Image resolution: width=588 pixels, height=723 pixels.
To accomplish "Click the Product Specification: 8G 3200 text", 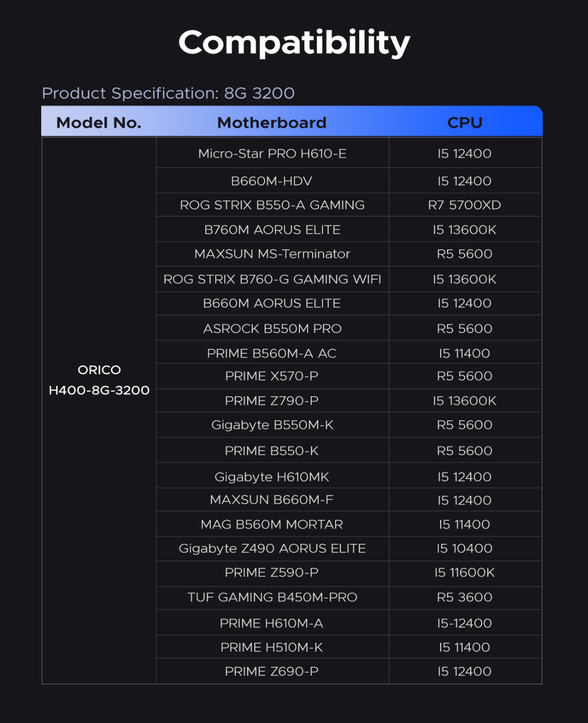I will [x=168, y=93].
